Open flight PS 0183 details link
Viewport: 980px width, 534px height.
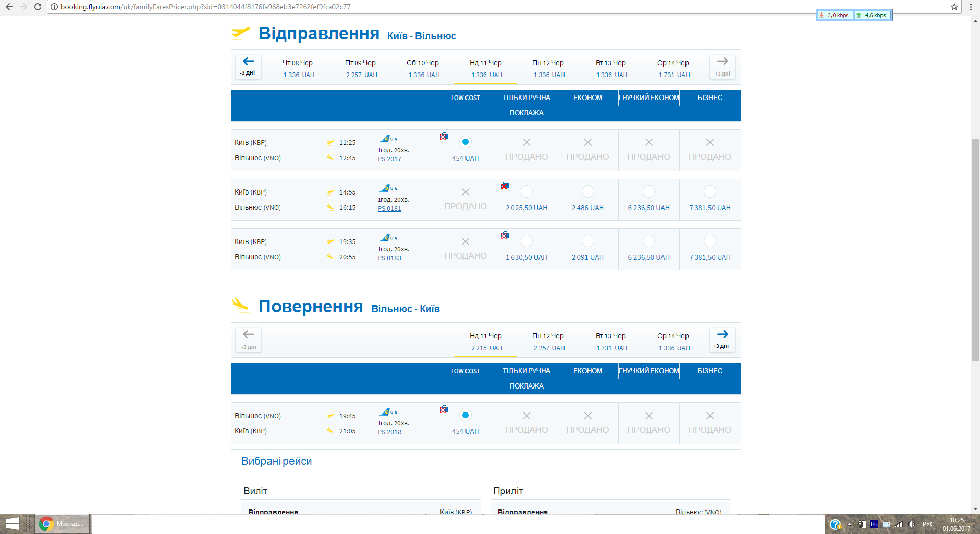point(389,258)
